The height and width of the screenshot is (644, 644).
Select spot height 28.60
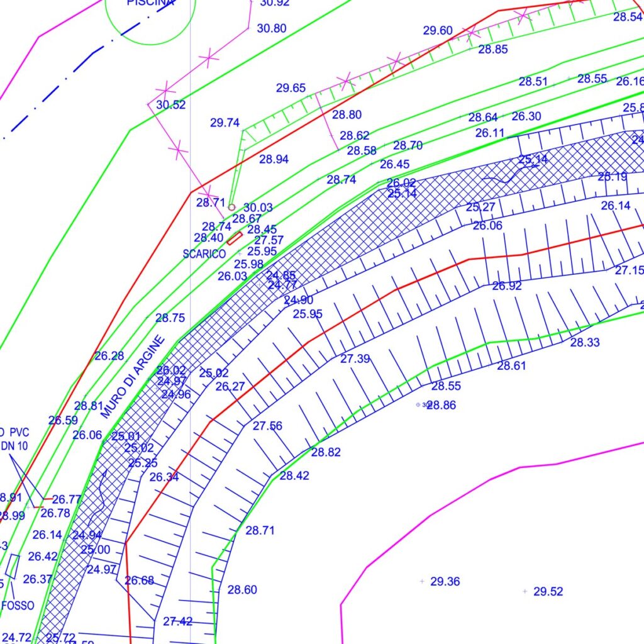(x=242, y=590)
